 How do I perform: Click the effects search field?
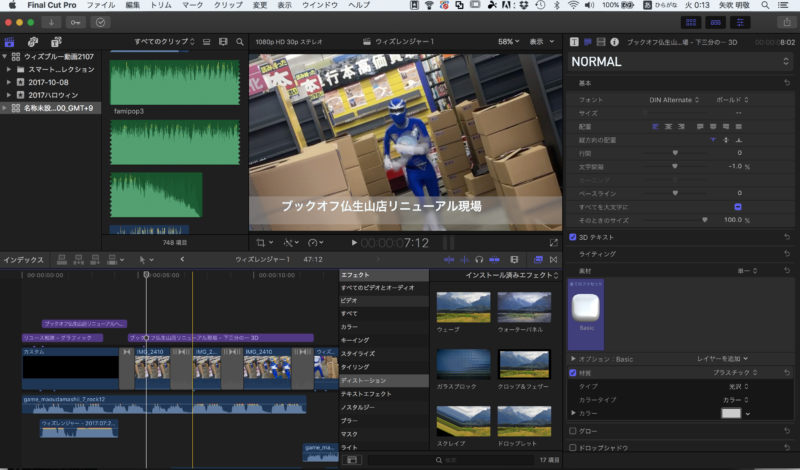449,460
